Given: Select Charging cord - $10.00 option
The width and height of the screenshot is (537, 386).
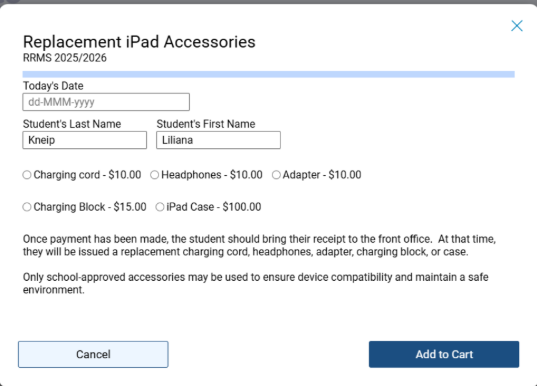Looking at the screenshot, I should pos(27,175).
